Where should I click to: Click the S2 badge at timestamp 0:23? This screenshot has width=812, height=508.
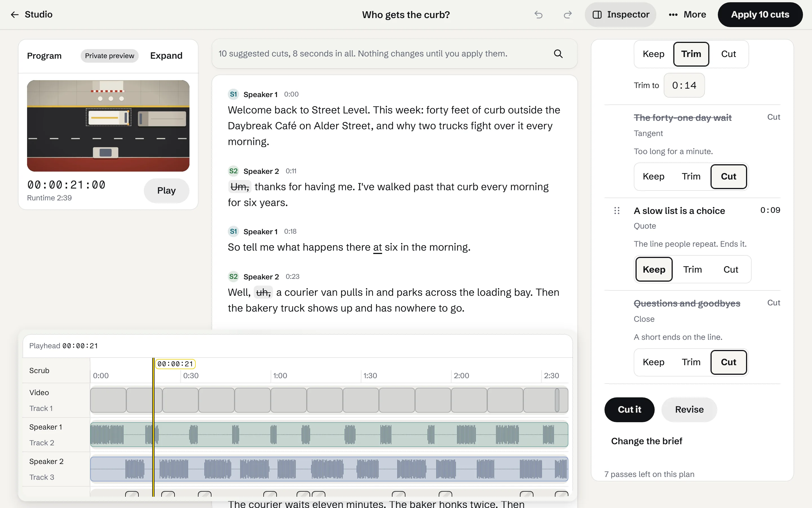pos(233,277)
